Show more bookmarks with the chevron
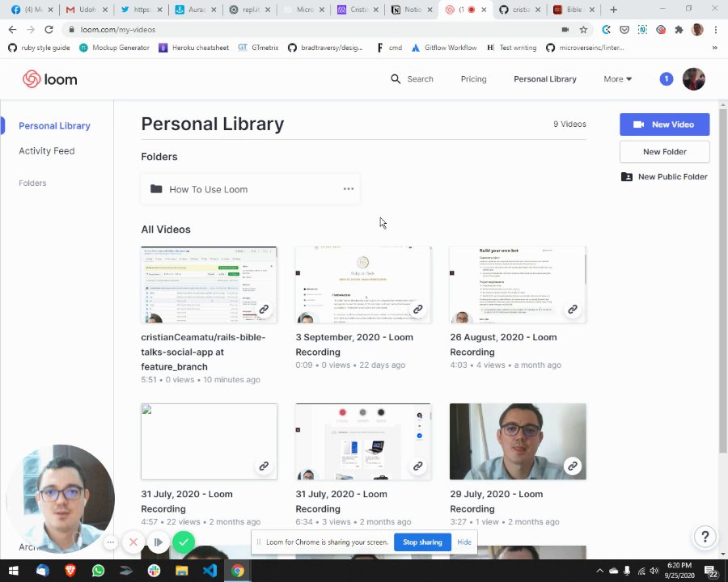Screen dimensions: 728x582 click(x=714, y=48)
